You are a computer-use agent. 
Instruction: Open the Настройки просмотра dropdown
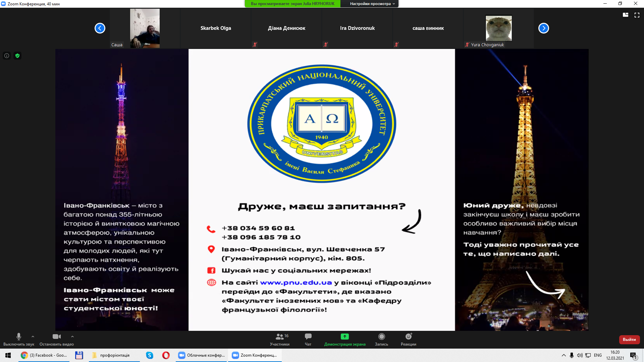point(372,4)
